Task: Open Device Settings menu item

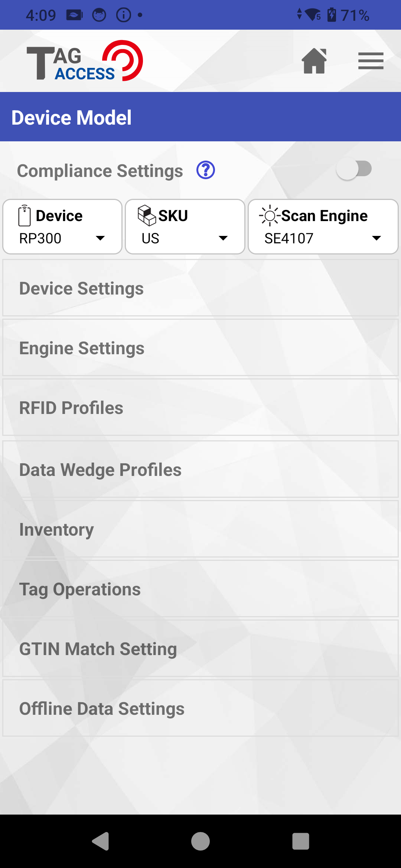Action: tap(200, 288)
